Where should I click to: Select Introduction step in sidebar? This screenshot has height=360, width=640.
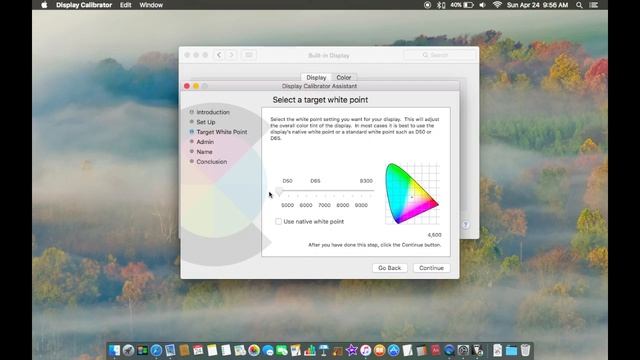(x=213, y=112)
